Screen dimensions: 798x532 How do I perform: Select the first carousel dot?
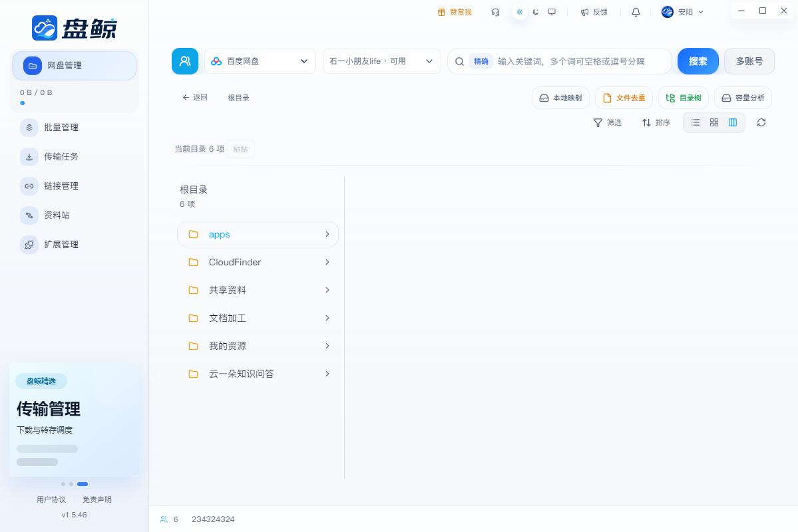click(x=63, y=484)
